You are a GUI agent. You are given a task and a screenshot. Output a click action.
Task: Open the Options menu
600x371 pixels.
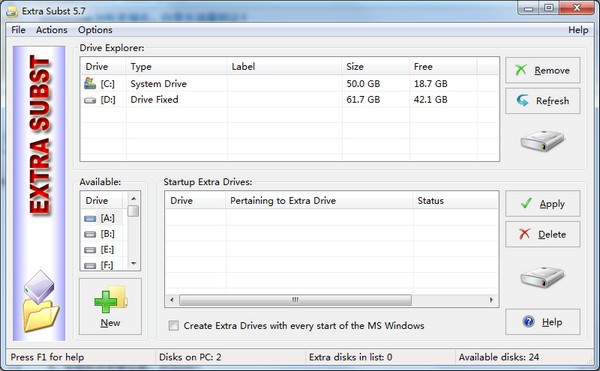click(x=95, y=30)
